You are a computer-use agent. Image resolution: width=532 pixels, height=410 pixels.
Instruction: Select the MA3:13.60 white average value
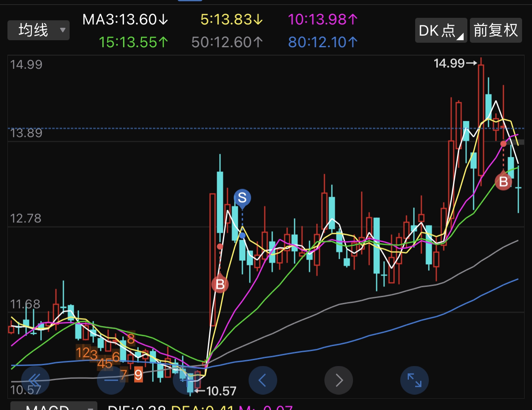point(125,19)
